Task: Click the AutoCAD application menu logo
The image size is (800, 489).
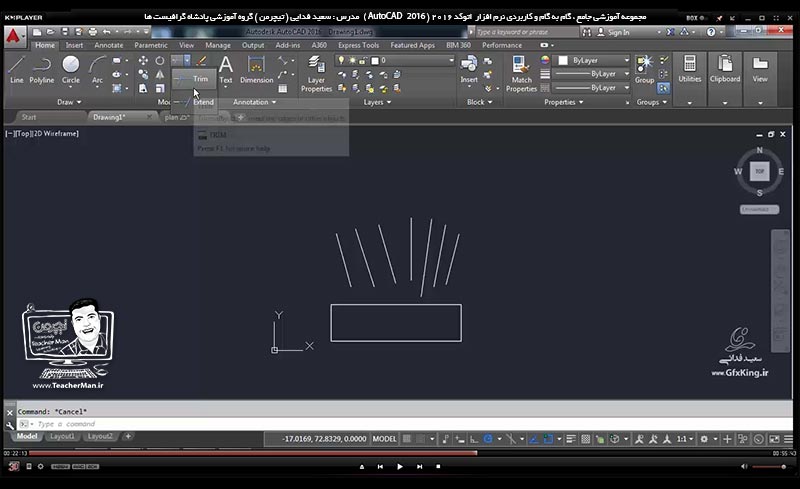Action: (x=13, y=36)
